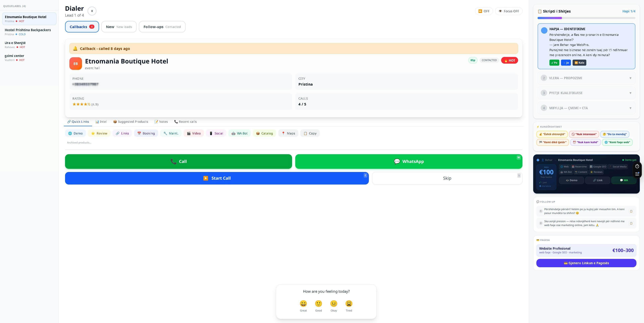This screenshot has height=323, width=644.
Task: Open the Intel tab
Action: [x=101, y=122]
